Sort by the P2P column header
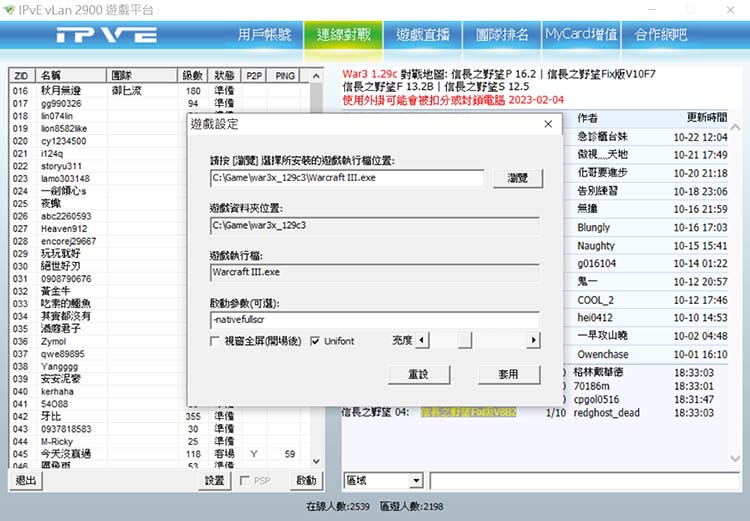 [x=254, y=76]
